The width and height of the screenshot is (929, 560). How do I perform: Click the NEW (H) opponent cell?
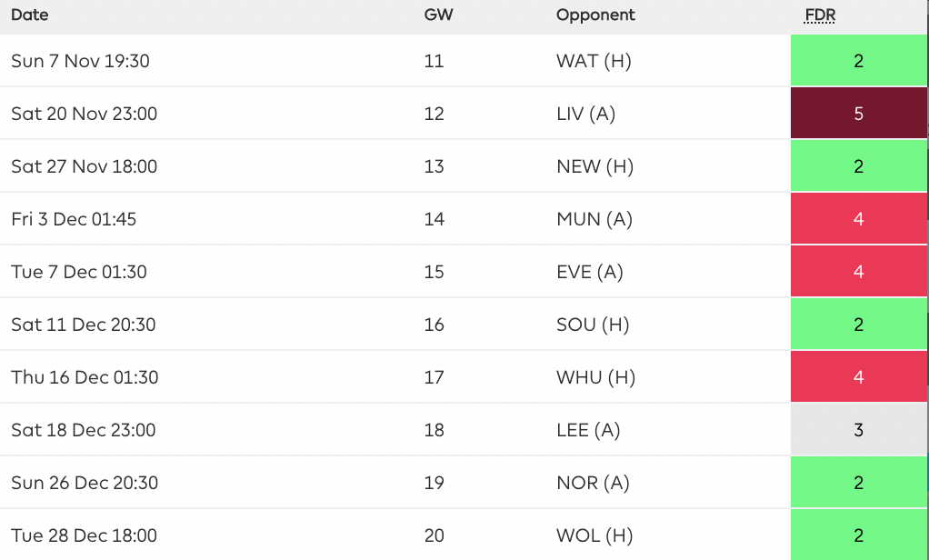[x=594, y=166]
